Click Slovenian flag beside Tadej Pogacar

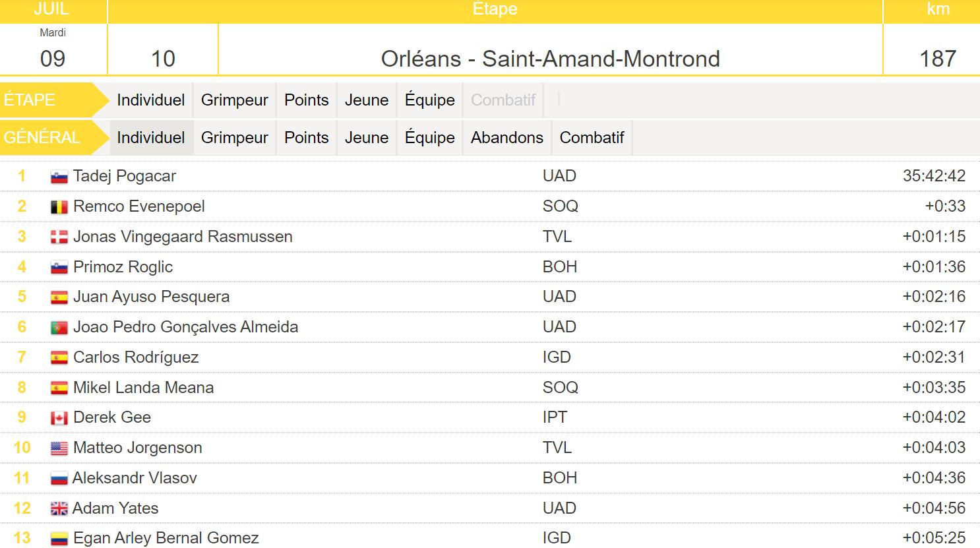(x=59, y=177)
